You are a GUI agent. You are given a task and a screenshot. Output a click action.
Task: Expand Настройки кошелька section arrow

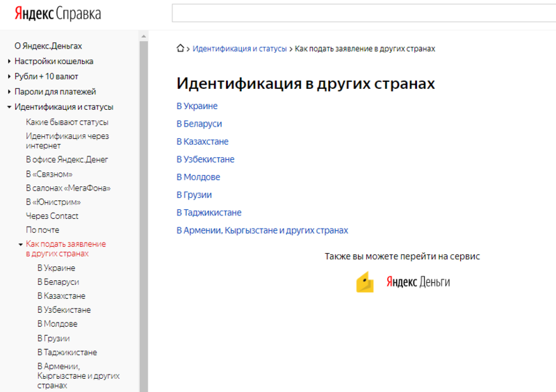[9, 61]
